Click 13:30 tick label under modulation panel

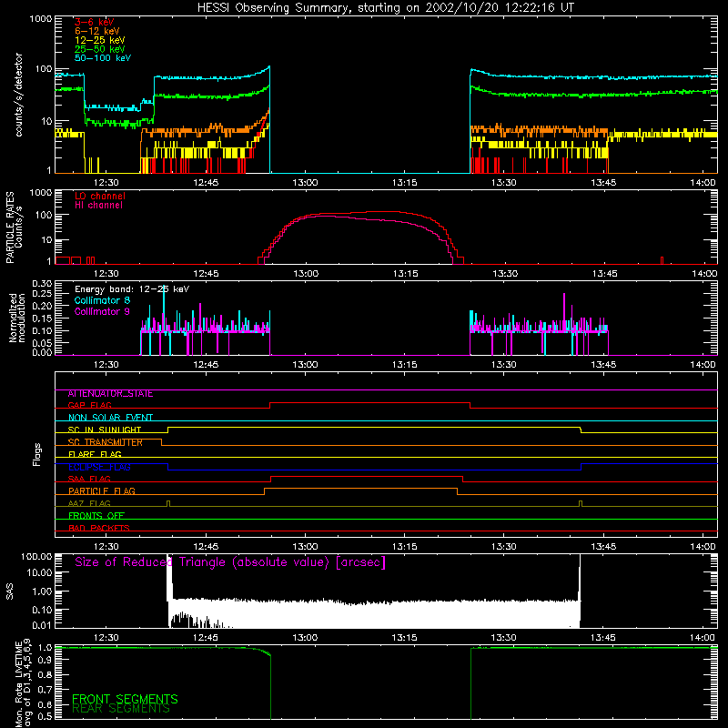[504, 365]
